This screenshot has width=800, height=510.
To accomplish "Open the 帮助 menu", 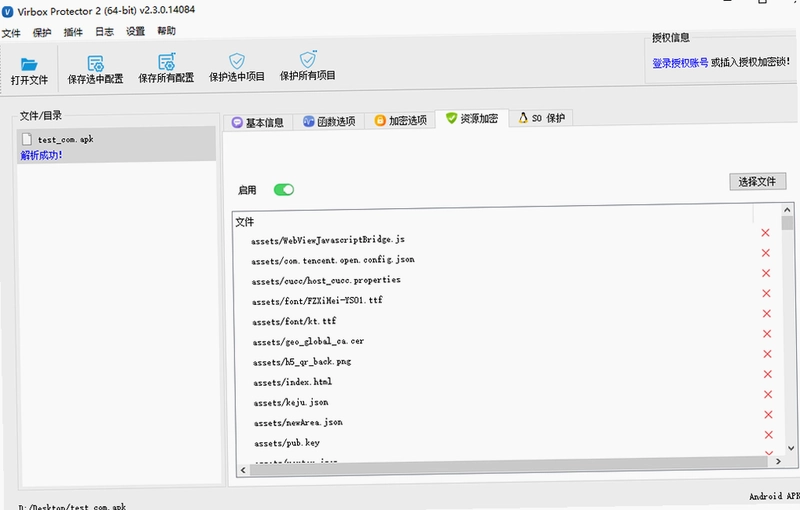I will [x=166, y=31].
